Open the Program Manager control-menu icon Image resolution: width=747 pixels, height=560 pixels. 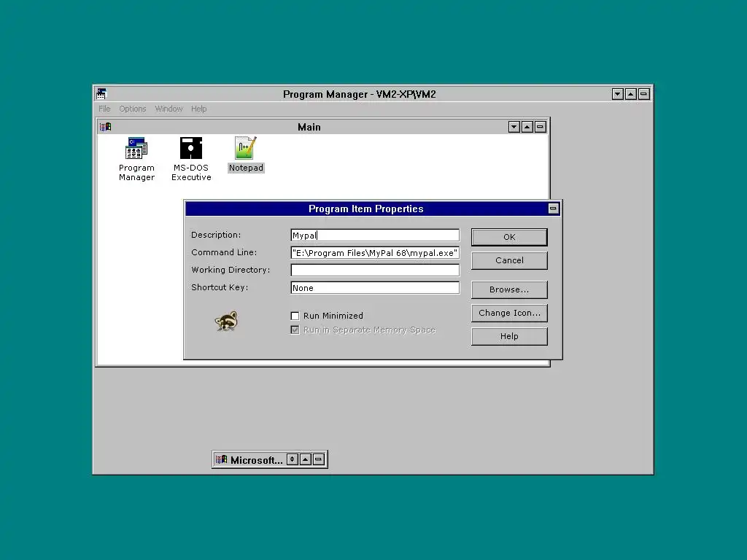[101, 94]
